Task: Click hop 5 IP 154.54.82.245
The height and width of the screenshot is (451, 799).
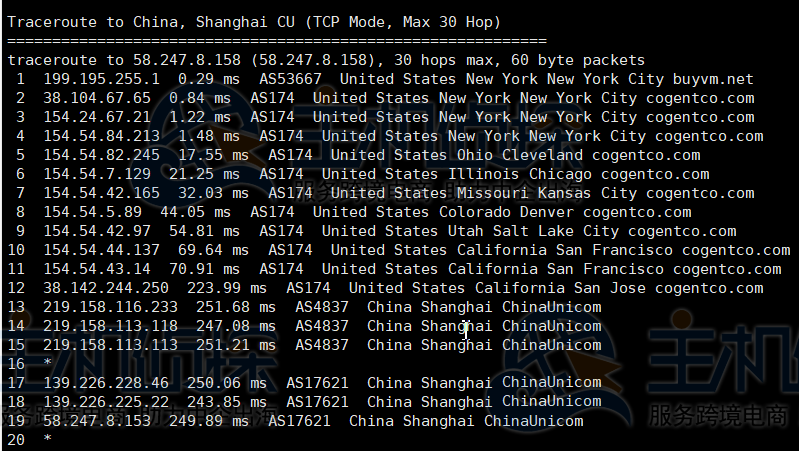Action: tap(101, 155)
